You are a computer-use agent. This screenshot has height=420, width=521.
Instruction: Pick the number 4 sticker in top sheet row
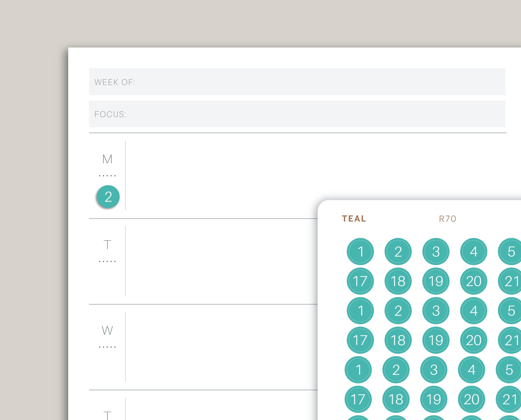[x=473, y=252]
